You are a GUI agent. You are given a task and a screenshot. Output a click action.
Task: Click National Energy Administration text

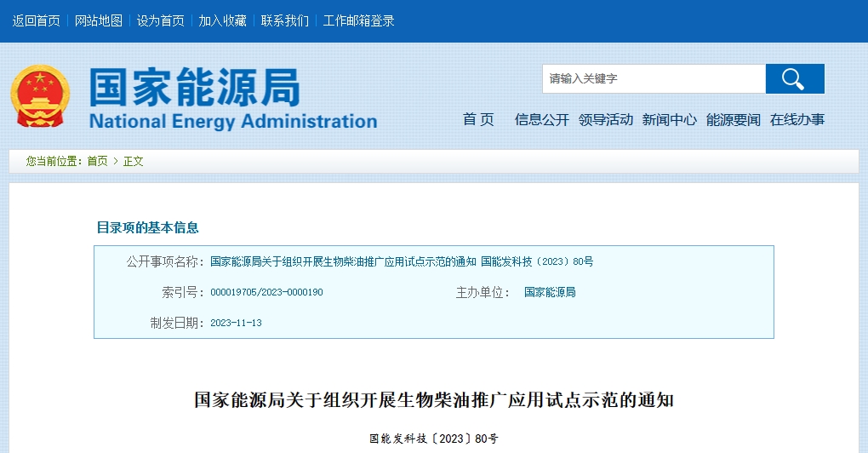[x=233, y=121]
